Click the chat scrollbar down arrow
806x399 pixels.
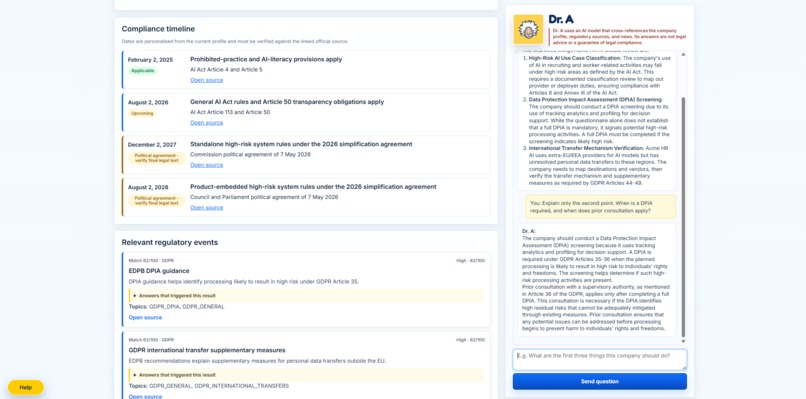[x=683, y=341]
